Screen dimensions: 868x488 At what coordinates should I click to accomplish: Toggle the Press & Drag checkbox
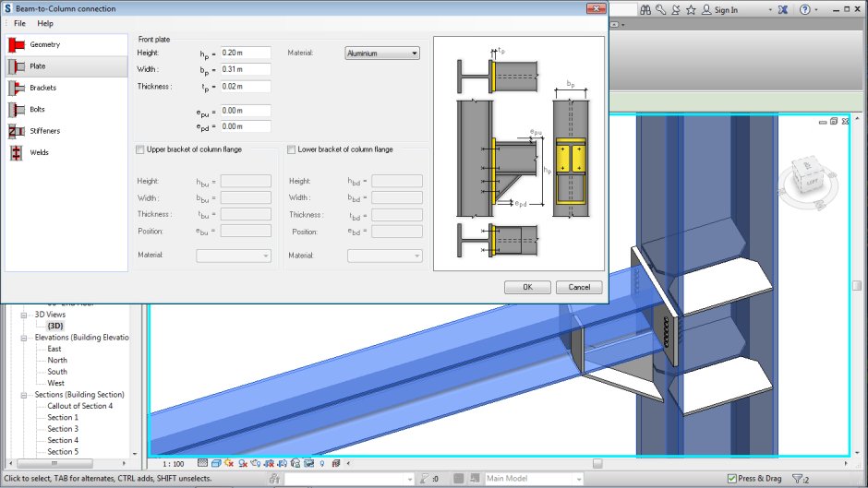click(732, 479)
